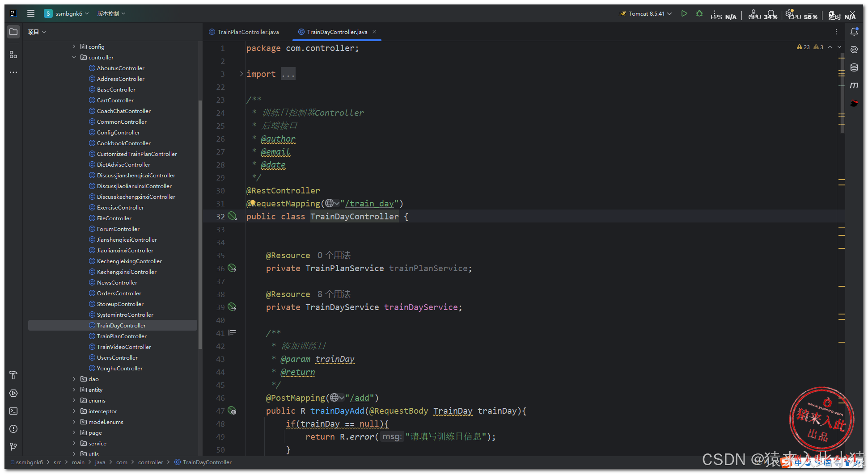Image resolution: width=868 pixels, height=474 pixels.
Task: Open the Problems tool window icon
Action: pos(13,429)
